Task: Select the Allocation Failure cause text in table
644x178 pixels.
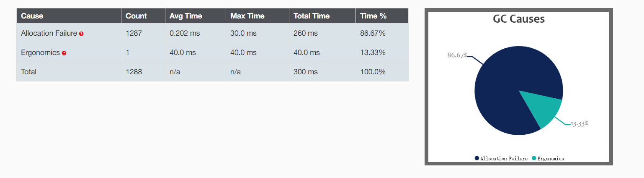Action: tap(49, 33)
